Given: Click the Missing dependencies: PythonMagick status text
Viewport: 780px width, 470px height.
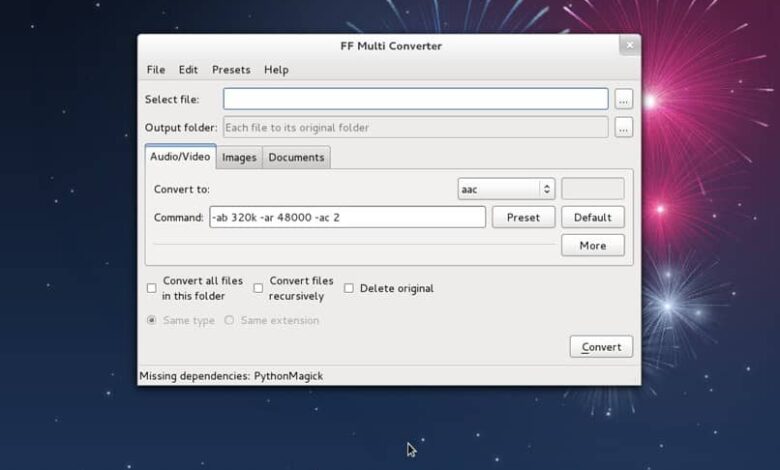Looking at the screenshot, I should 231,376.
